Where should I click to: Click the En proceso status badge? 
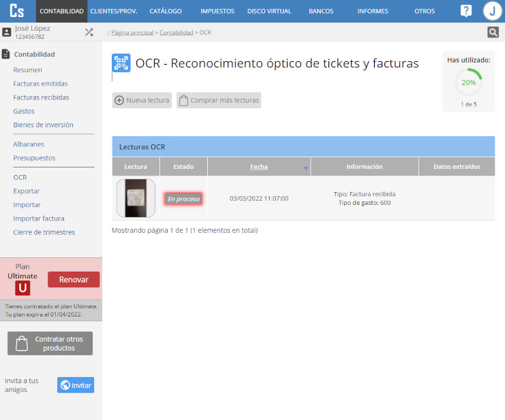[183, 199]
